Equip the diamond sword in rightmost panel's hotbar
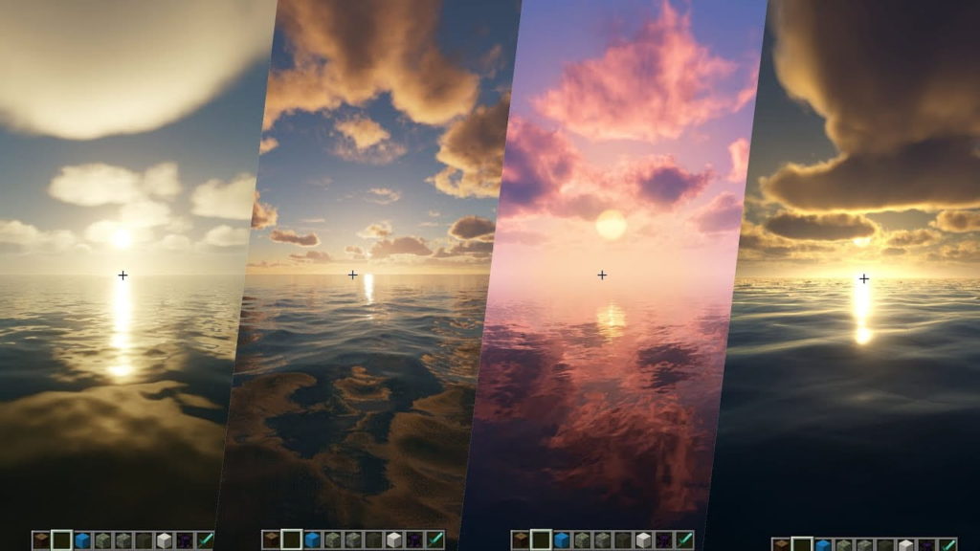This screenshot has height=551, width=980. (x=947, y=544)
